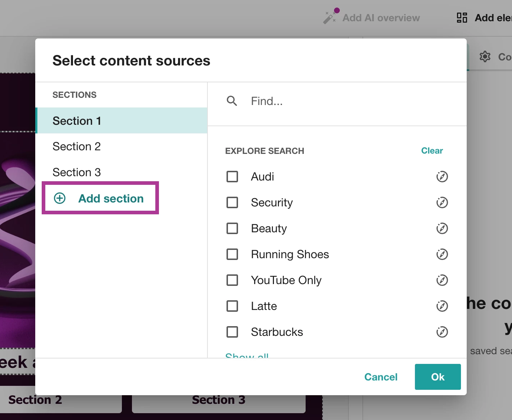The width and height of the screenshot is (512, 420).
Task: Click the compass icon next to Audi
Action: (442, 177)
